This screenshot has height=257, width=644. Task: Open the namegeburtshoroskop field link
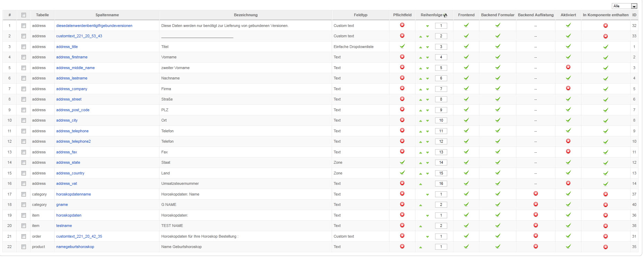pyautogui.click(x=75, y=247)
